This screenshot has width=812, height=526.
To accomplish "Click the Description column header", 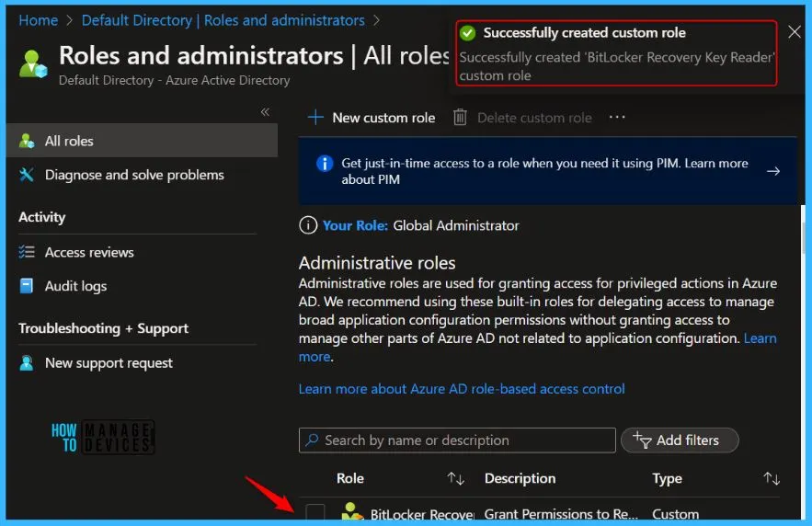I will (520, 478).
